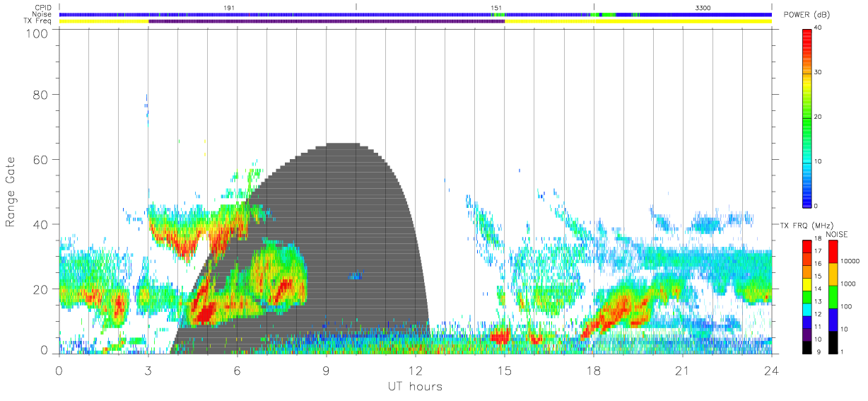Click the purple section of TX Freq strip
868x401 pixels.
click(x=327, y=21)
